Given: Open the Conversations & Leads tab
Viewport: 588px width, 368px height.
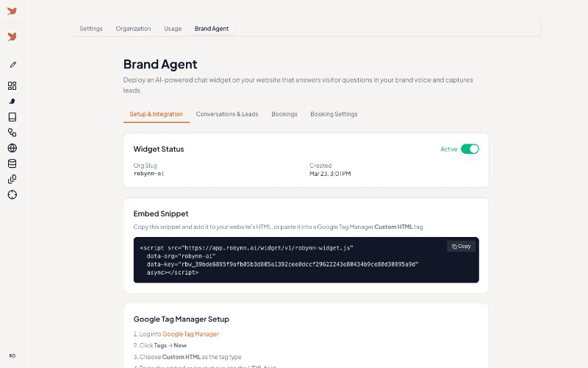Looking at the screenshot, I should pos(227,114).
